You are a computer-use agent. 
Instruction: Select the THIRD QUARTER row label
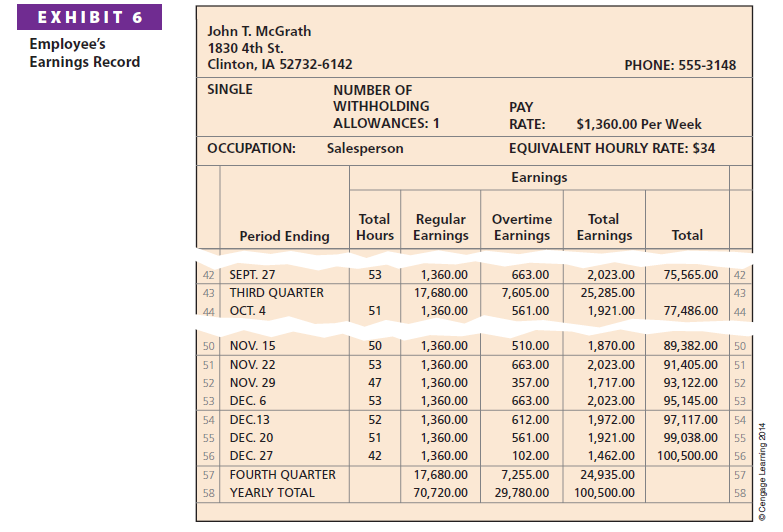coord(277,293)
